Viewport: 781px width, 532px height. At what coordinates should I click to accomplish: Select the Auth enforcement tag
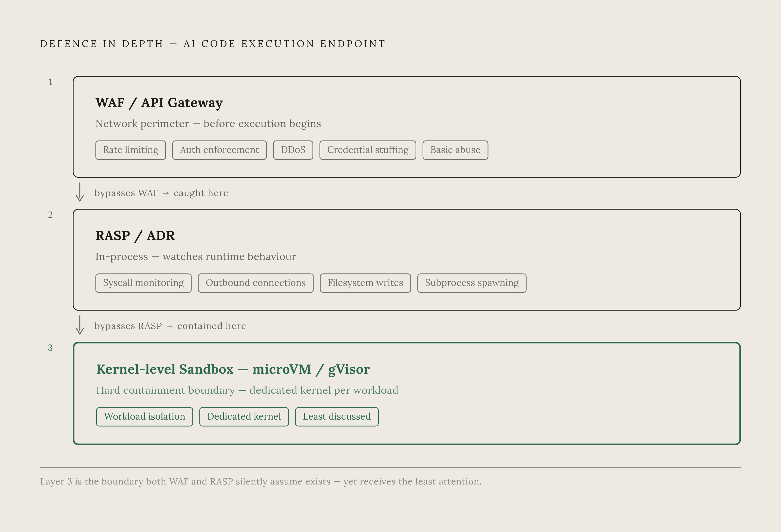[219, 150]
